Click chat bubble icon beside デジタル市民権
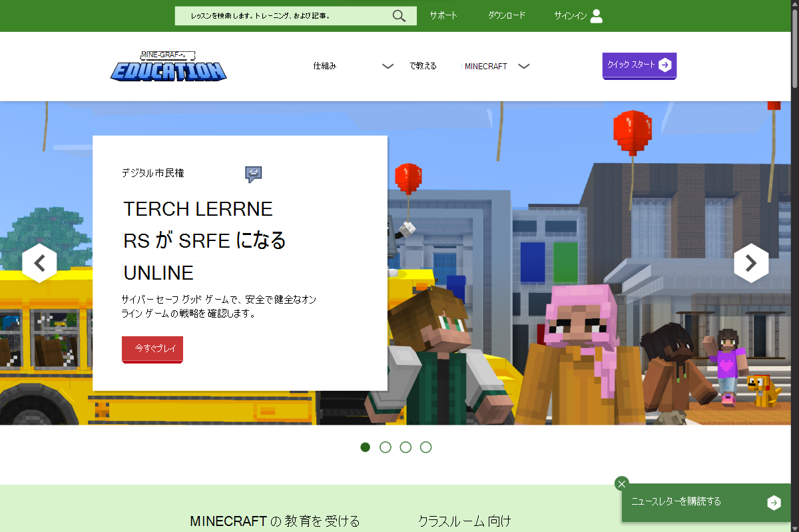799x532 pixels. [x=253, y=174]
